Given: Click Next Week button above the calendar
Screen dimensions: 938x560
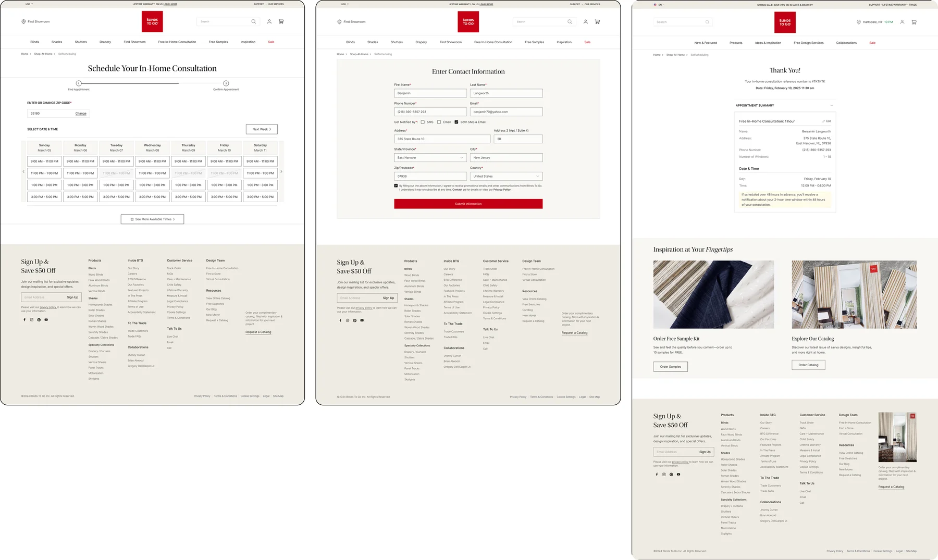Looking at the screenshot, I should pos(262,129).
